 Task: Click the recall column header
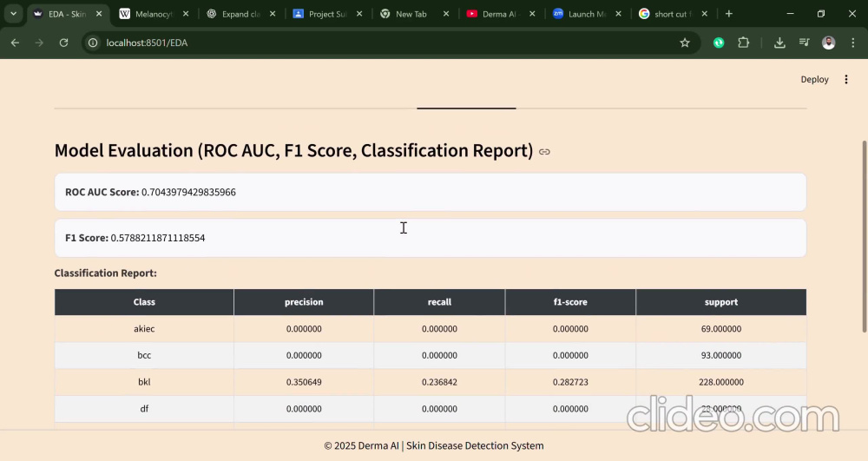coord(439,302)
